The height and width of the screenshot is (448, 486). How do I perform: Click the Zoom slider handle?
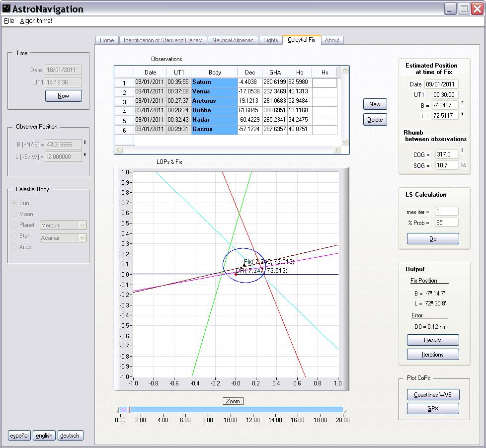tap(129, 410)
